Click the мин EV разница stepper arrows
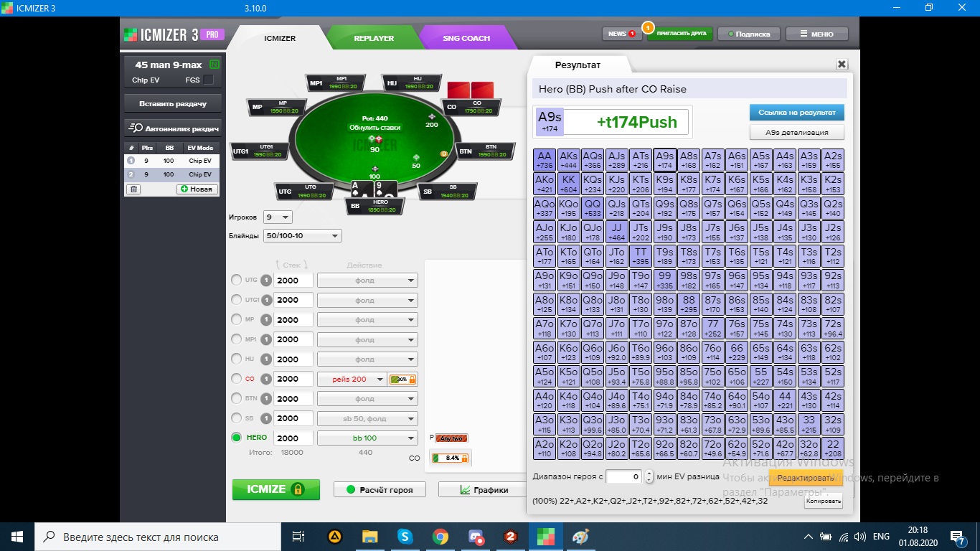 649,476
